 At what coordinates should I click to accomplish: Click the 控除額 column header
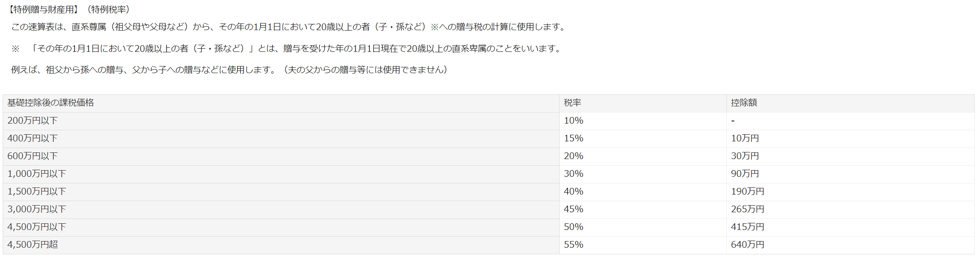(x=744, y=103)
